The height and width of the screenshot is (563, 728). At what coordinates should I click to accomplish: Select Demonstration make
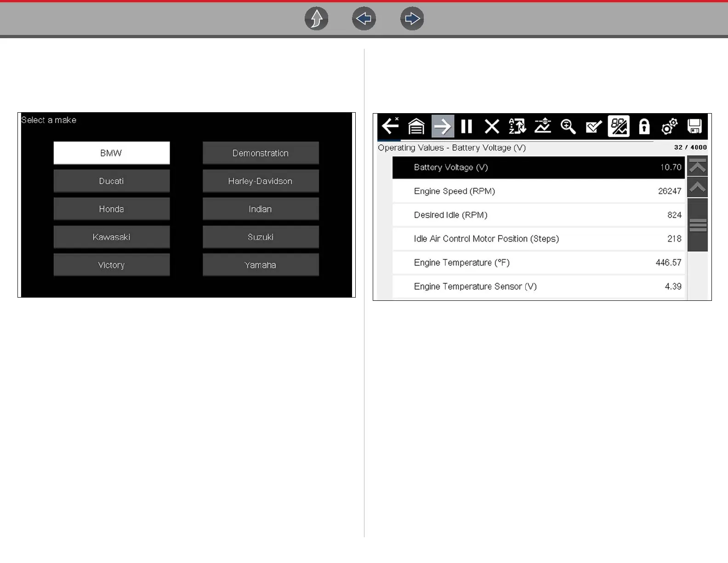(x=261, y=153)
